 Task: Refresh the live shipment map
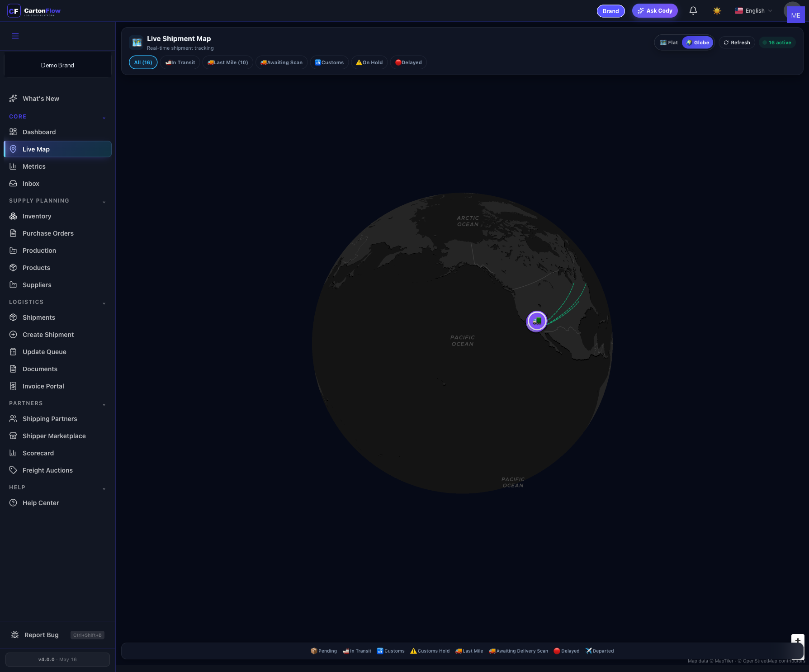pyautogui.click(x=737, y=43)
